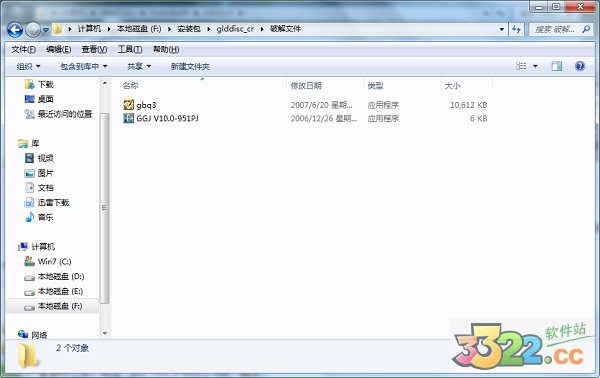The height and width of the screenshot is (378, 600).
Task: Open the 图片 library
Action: pyautogui.click(x=46, y=173)
